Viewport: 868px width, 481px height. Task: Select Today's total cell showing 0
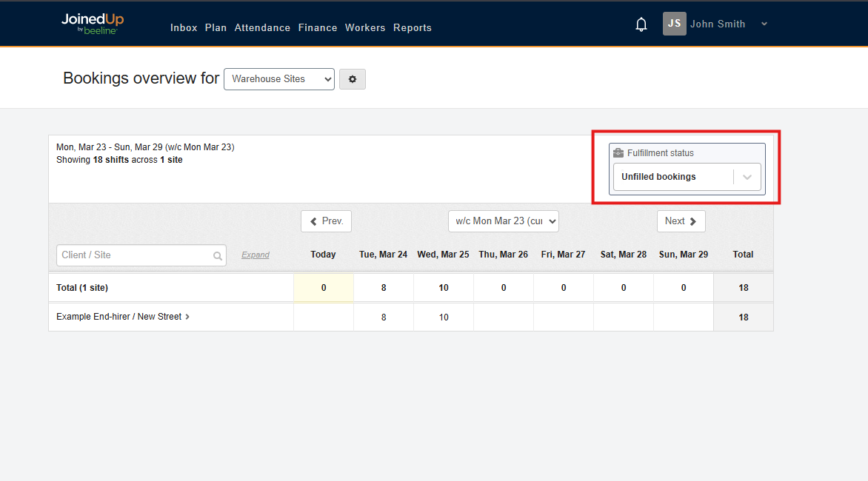[x=323, y=287]
